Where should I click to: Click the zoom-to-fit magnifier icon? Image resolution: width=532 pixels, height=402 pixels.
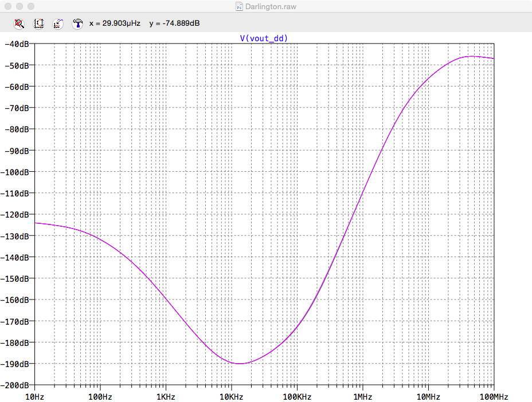pyautogui.click(x=19, y=23)
